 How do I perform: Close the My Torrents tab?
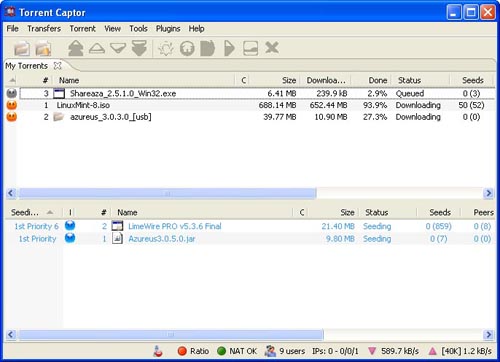(x=58, y=65)
